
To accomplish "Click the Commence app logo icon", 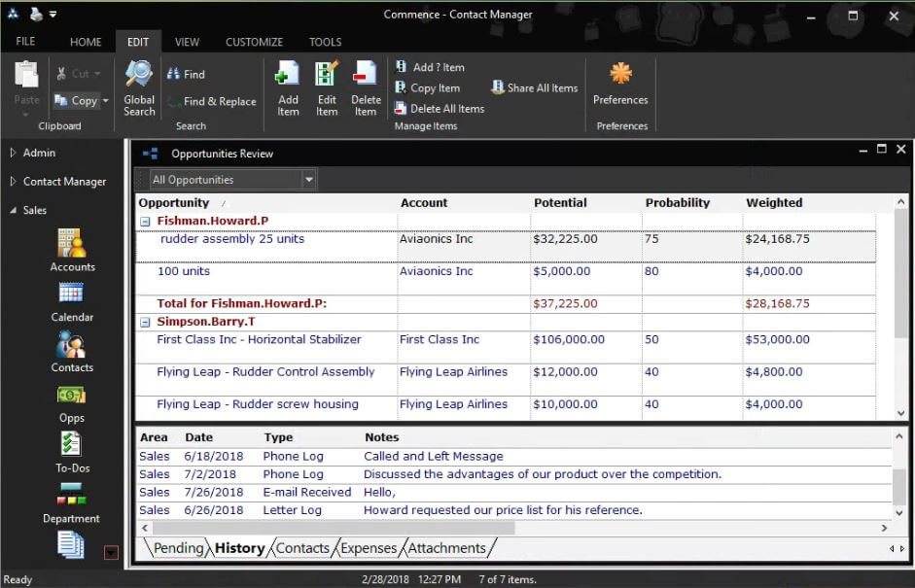I will [13, 14].
